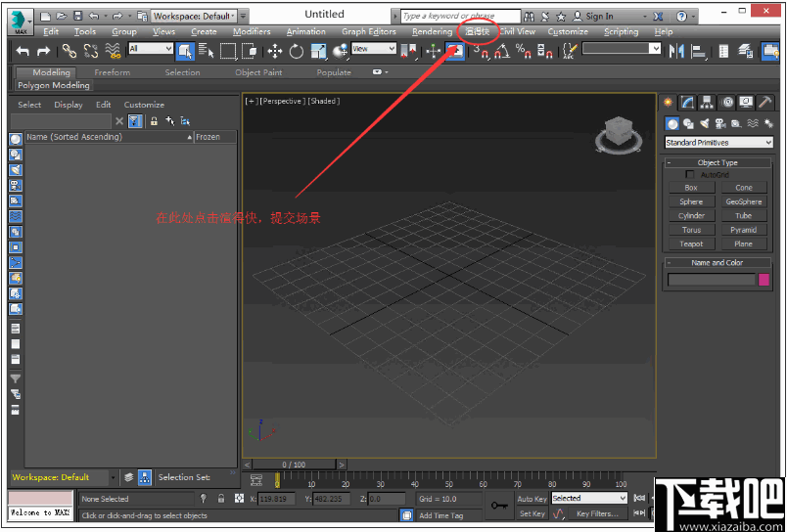
Task: Click the Link objects chain icon
Action: pos(69,51)
